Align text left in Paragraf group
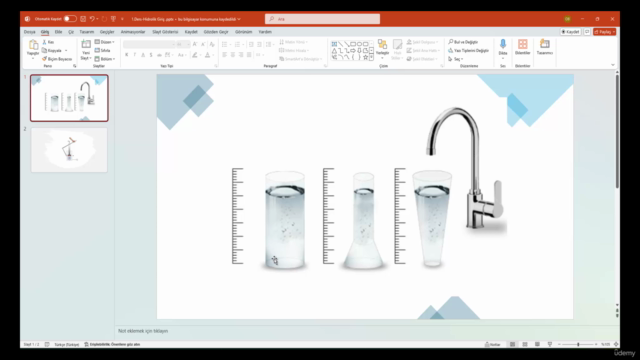640x360 pixels. point(224,55)
